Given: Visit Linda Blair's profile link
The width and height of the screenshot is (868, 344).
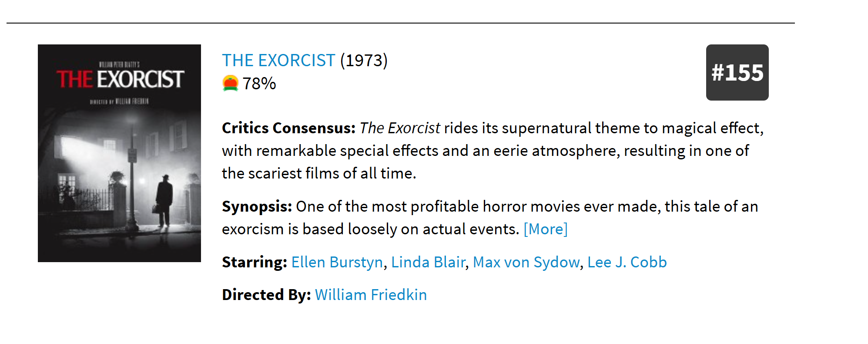Looking at the screenshot, I should click(428, 262).
